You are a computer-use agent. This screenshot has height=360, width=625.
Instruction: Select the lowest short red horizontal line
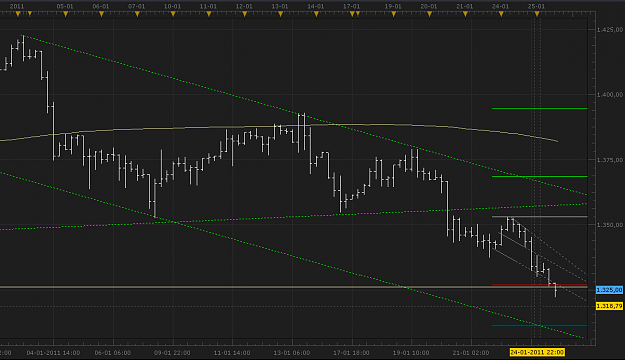click(540, 325)
